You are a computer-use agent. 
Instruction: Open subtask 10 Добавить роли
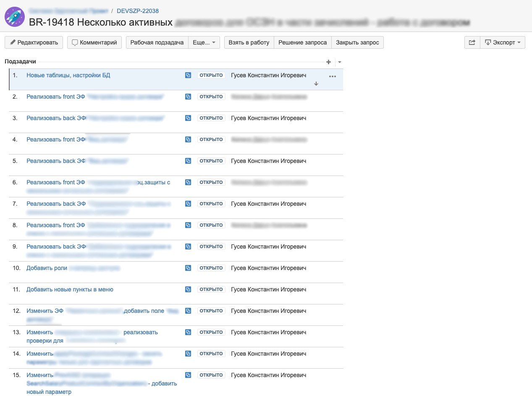47,268
